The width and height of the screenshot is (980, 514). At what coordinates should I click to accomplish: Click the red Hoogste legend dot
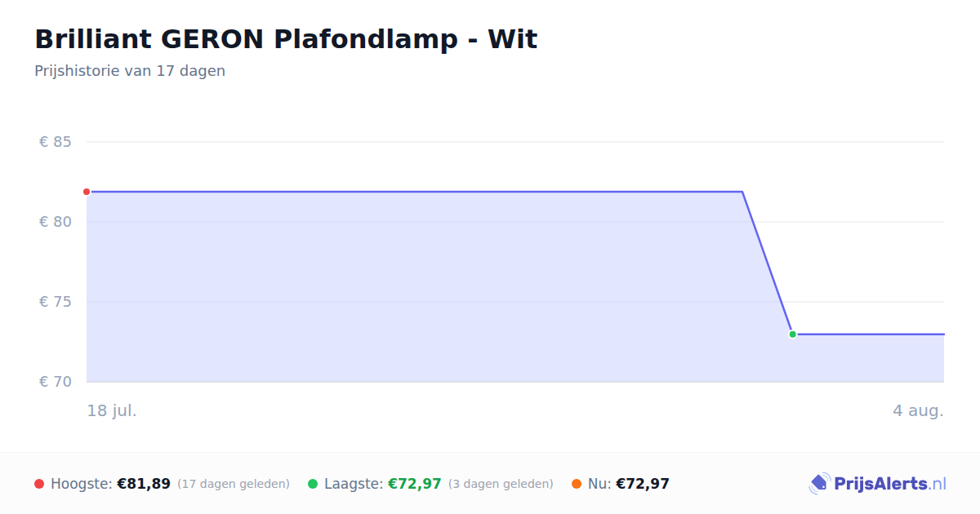coord(39,484)
